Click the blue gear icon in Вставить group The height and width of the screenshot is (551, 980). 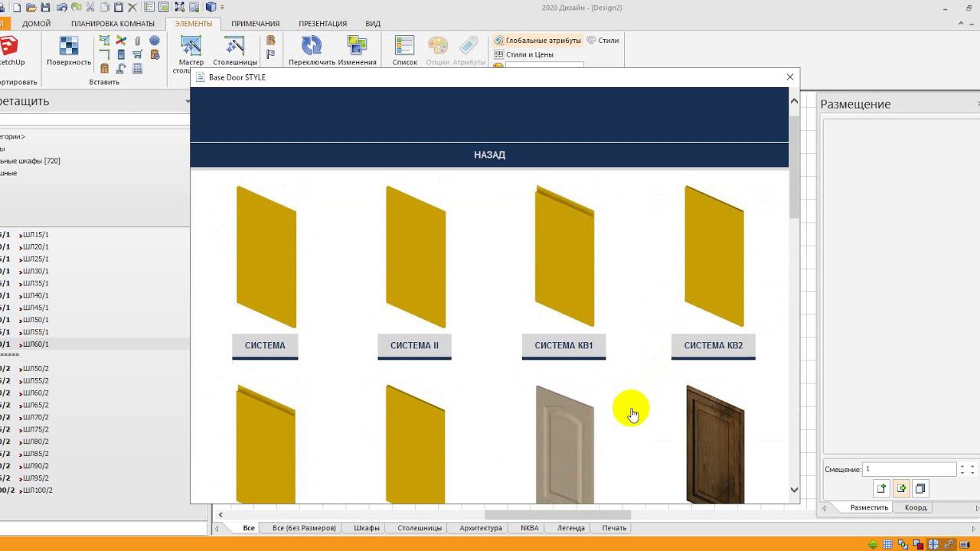click(x=155, y=41)
